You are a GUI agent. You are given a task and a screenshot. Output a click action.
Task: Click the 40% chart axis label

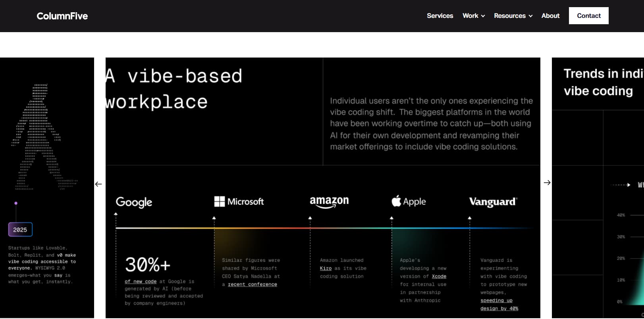coord(621,215)
